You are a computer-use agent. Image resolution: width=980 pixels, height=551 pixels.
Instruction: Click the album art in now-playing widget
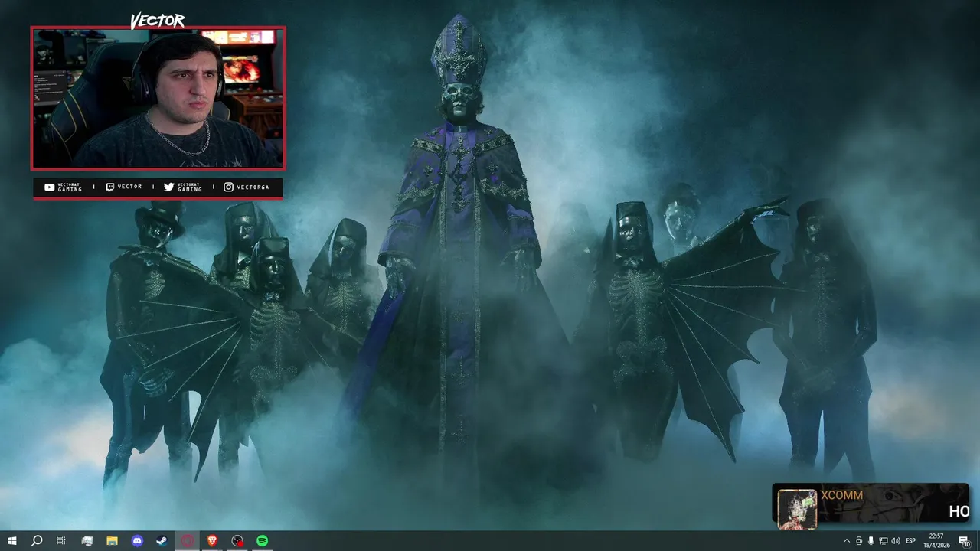797,508
